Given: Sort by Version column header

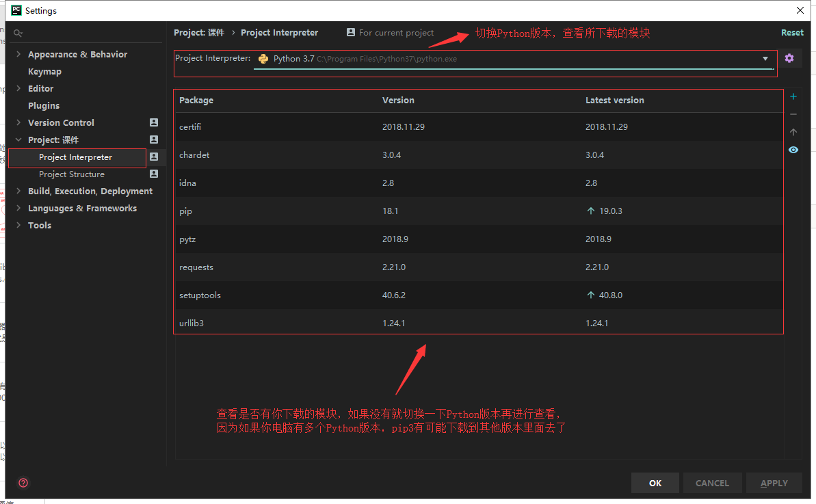Looking at the screenshot, I should (x=398, y=100).
